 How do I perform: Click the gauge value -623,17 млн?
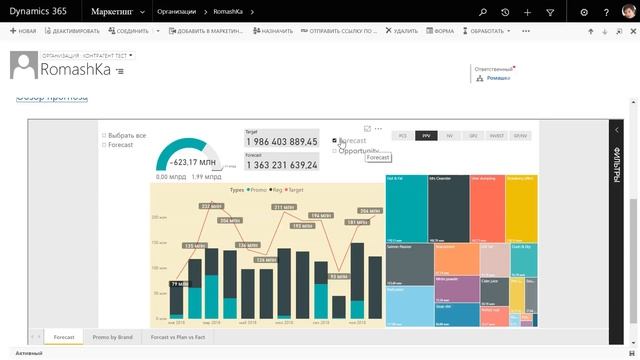tap(193, 162)
